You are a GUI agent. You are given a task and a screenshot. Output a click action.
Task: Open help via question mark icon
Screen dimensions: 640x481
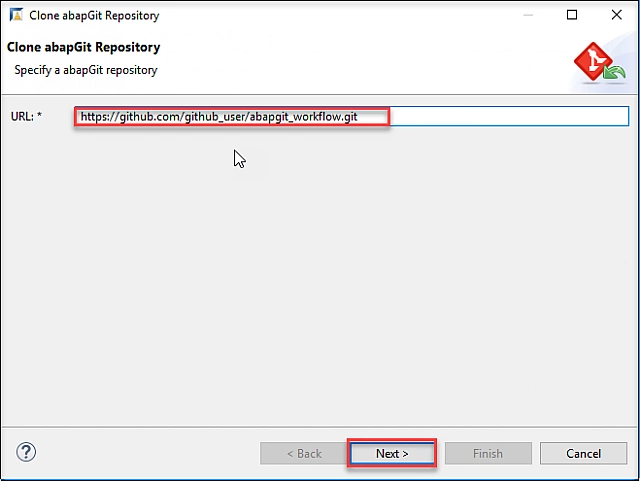tap(26, 452)
